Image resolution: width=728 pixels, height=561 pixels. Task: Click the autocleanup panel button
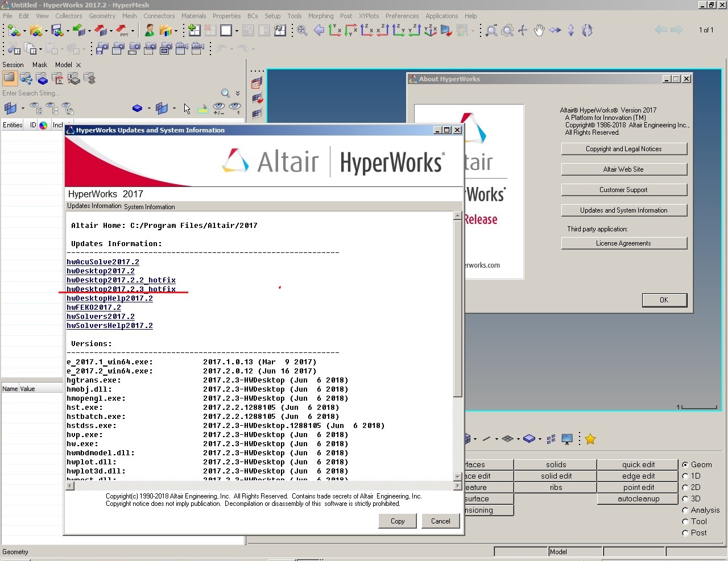[x=638, y=498]
